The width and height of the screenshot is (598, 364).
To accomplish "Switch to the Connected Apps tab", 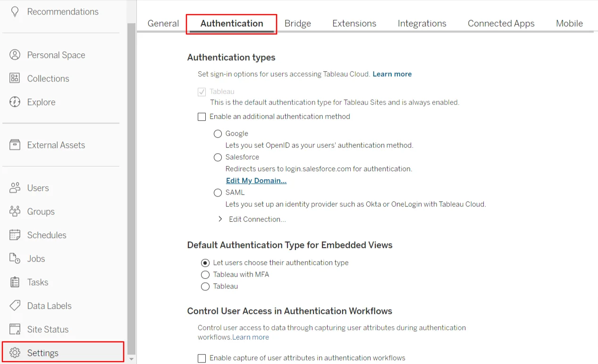I will [x=501, y=23].
